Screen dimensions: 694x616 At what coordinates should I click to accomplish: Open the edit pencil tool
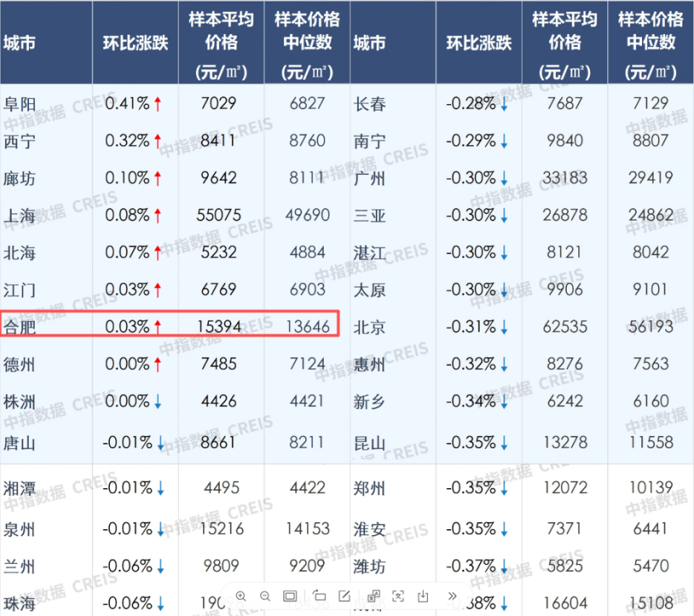[x=344, y=596]
